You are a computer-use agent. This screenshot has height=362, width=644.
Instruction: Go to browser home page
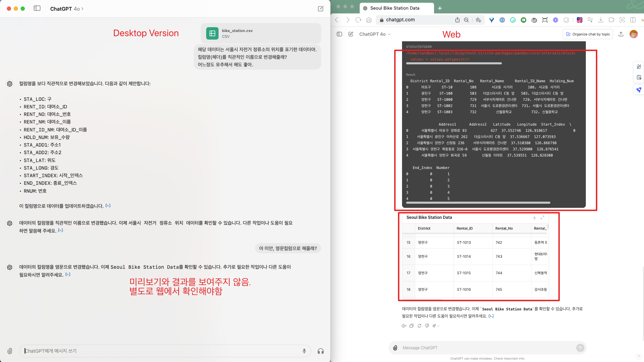click(x=369, y=20)
